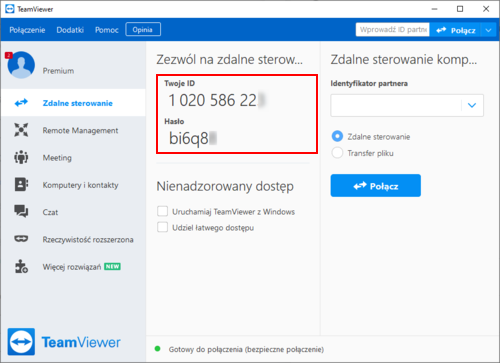Open Rzeczywistość rozszerzona section

(x=73, y=239)
